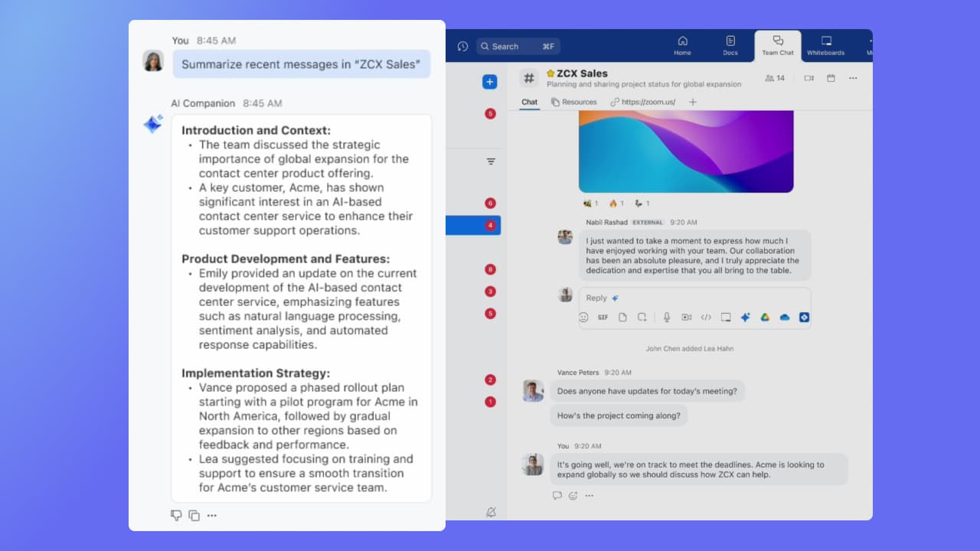
Task: Toggle muted notifications bell in sidebar
Action: point(490,512)
